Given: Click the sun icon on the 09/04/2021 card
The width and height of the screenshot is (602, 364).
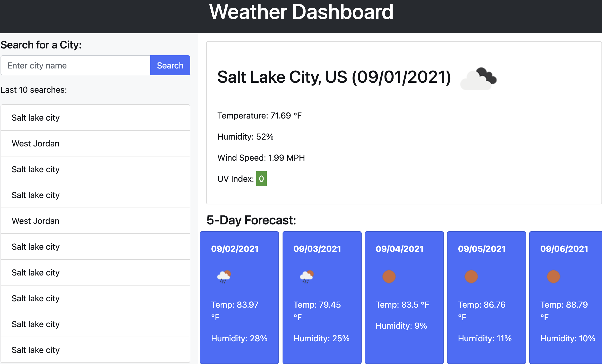Looking at the screenshot, I should point(389,277).
